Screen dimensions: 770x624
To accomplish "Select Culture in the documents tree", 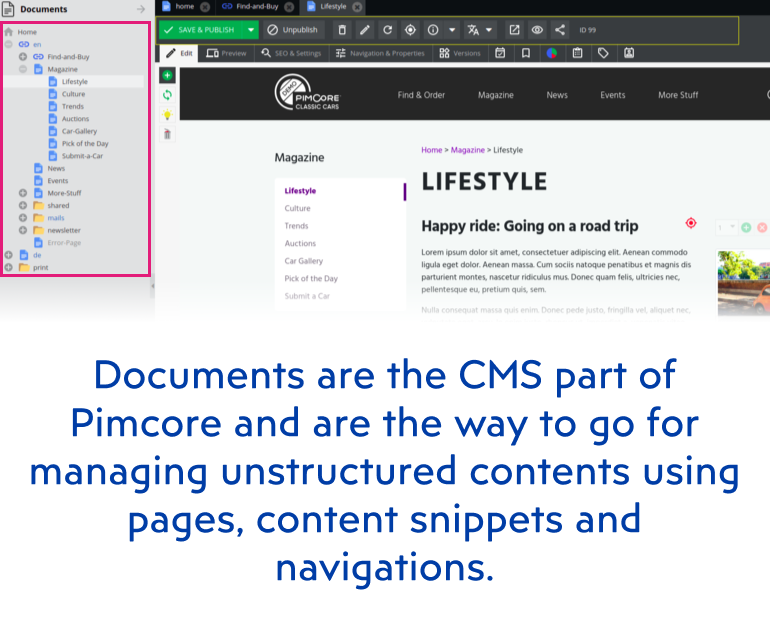I will click(73, 94).
